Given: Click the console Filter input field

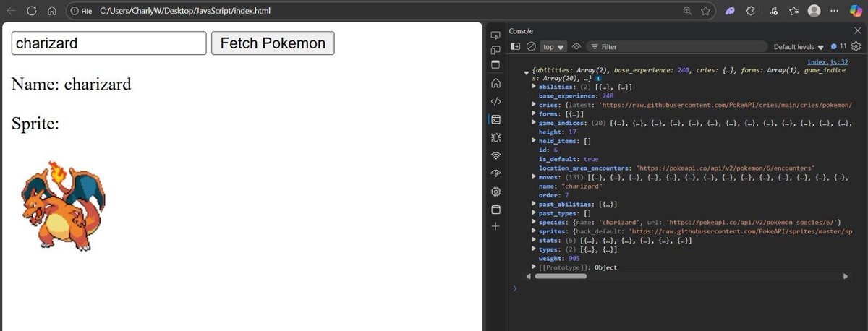Looking at the screenshot, I should [x=676, y=46].
